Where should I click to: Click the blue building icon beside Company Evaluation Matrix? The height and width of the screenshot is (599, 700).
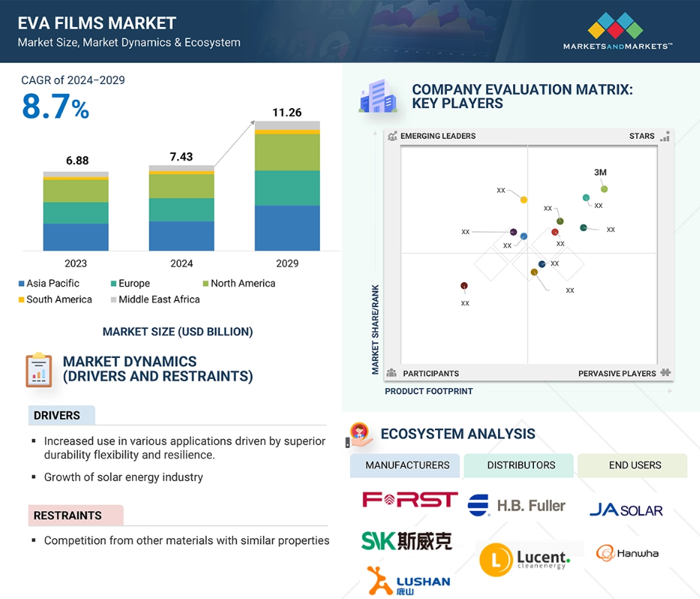click(378, 96)
